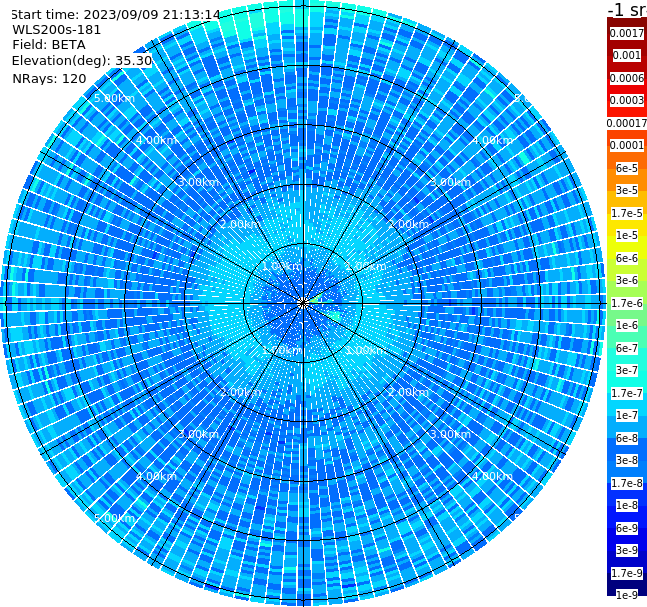
Task: Select the 0.0017 colorbar label
Action: tap(627, 33)
